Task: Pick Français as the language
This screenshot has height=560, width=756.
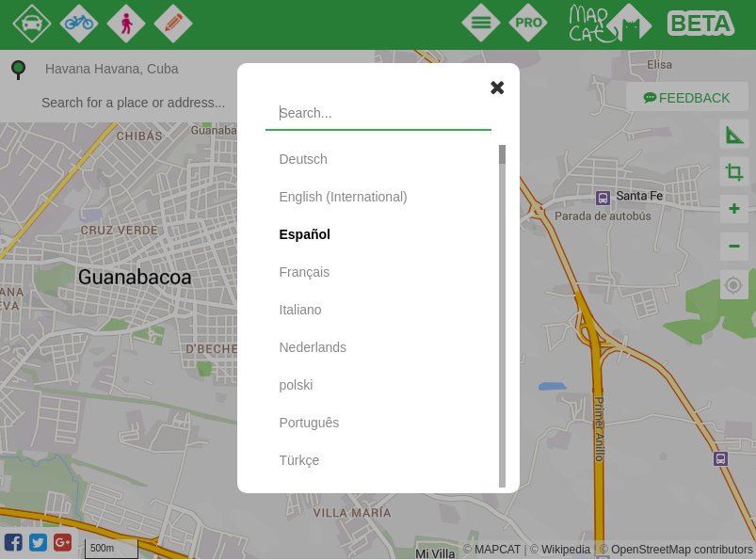Action: click(x=304, y=272)
